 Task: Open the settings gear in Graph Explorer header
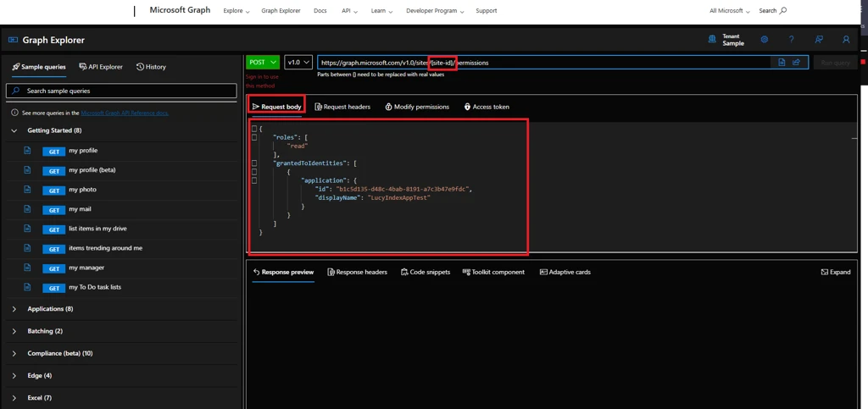click(764, 40)
